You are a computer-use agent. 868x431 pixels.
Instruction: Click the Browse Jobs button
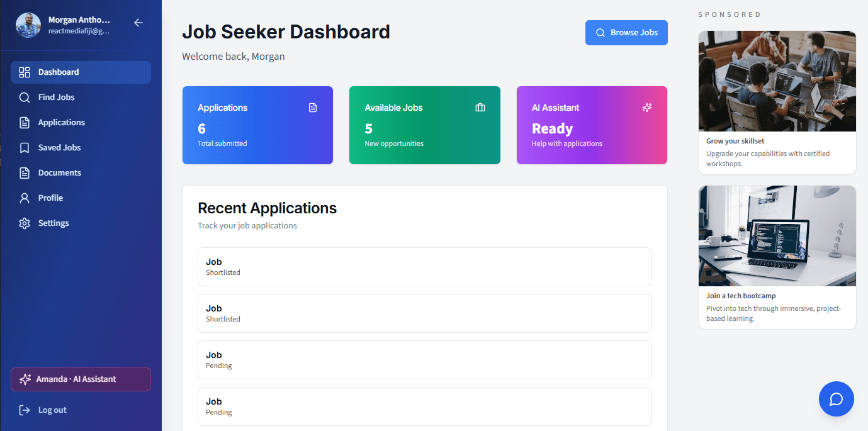626,32
